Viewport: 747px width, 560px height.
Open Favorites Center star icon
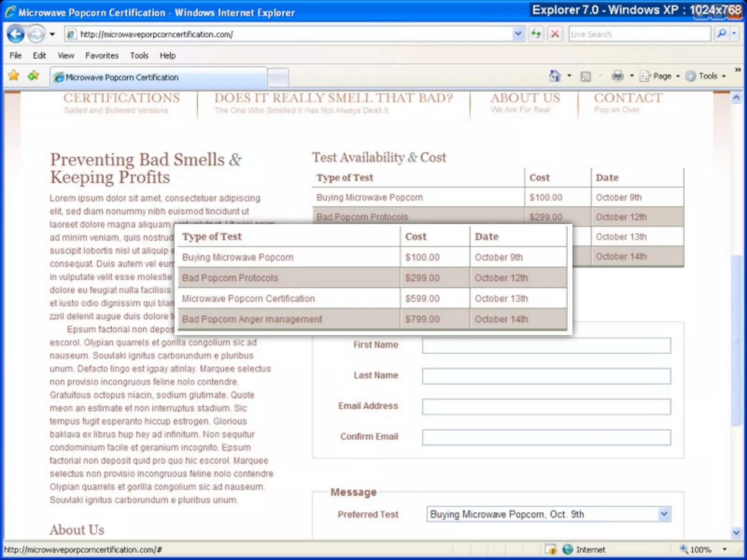click(14, 76)
